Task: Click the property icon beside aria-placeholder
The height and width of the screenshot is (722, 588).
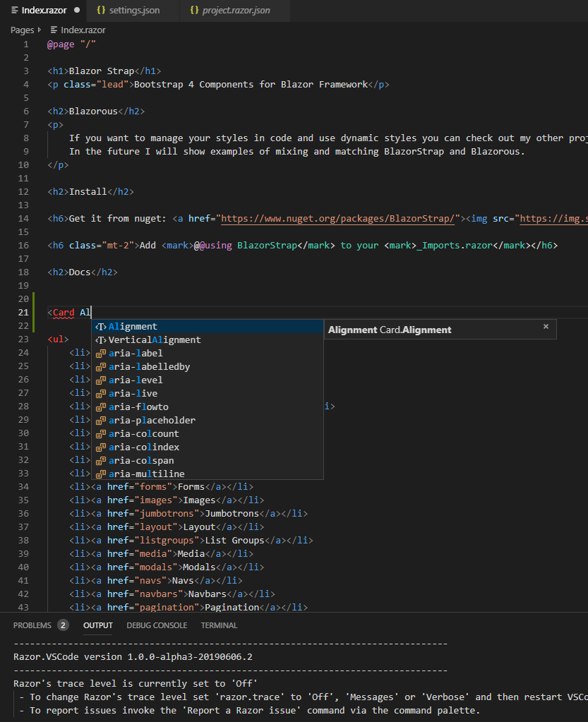Action: click(x=100, y=421)
